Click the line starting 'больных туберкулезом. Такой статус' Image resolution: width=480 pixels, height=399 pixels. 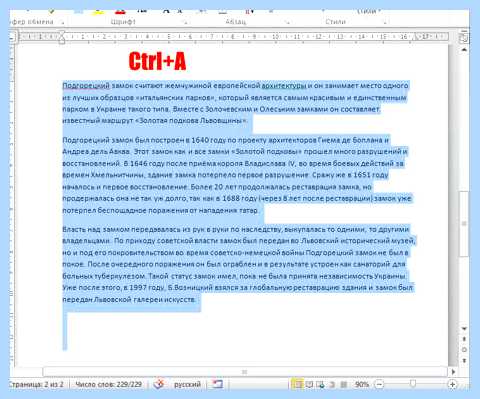tap(234, 276)
